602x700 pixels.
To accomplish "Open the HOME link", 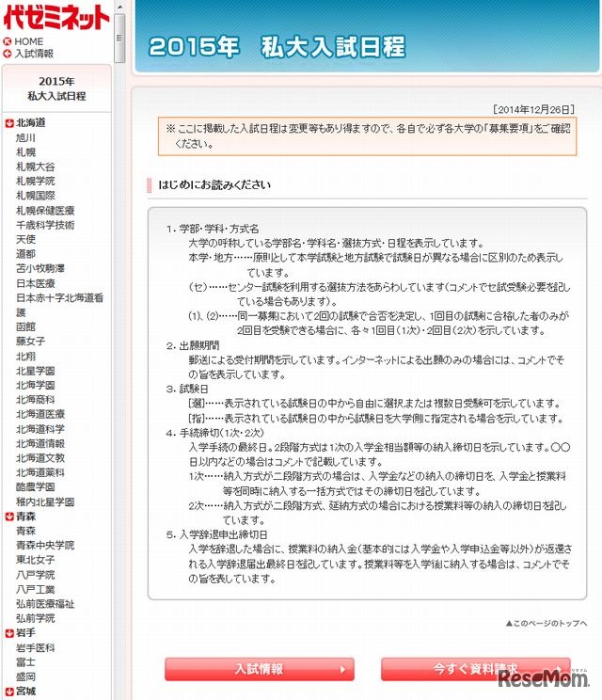I will coord(29,41).
